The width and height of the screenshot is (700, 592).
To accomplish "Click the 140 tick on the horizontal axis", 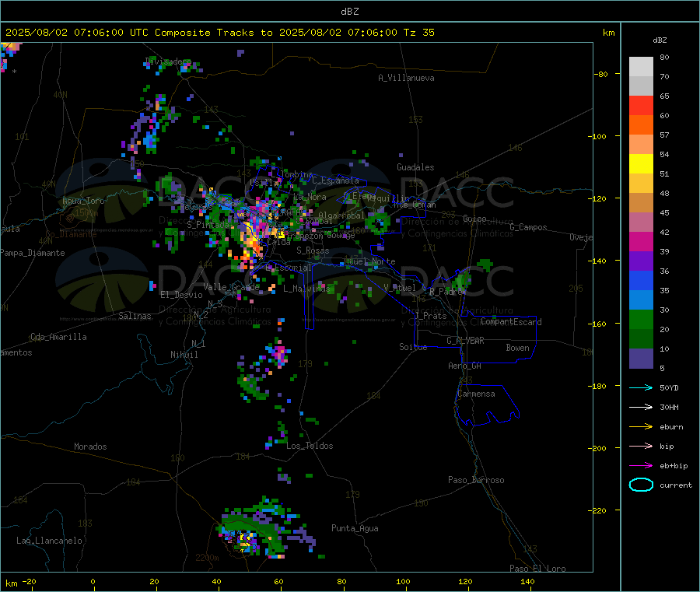I will 527,581.
